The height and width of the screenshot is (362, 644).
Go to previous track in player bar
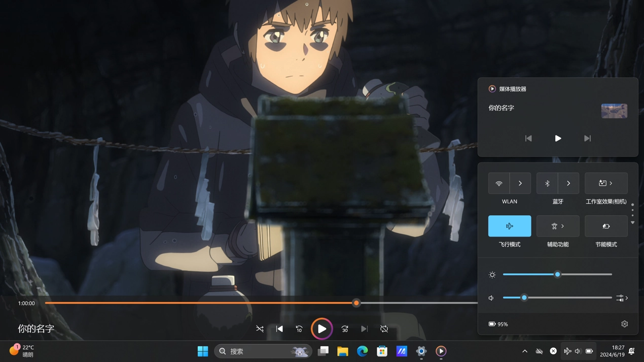[279, 329]
